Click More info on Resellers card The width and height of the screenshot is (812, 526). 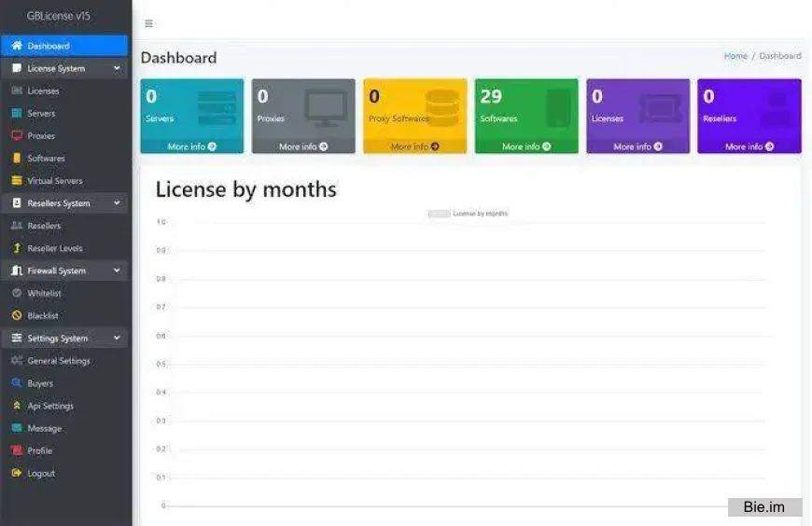coord(749,146)
